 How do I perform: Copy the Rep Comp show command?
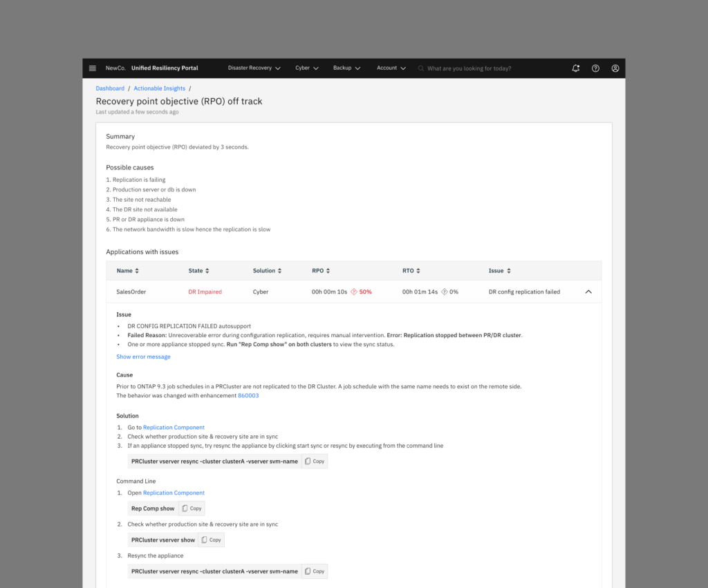click(x=192, y=509)
